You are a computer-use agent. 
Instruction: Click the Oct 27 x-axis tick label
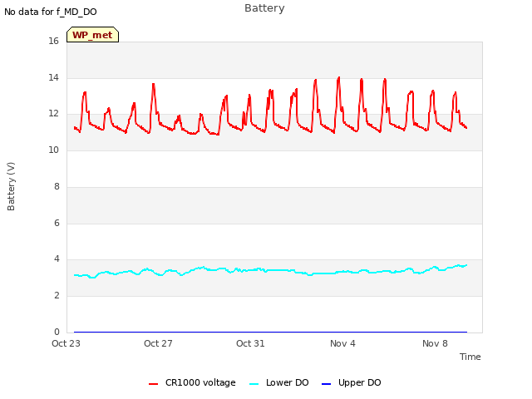pyautogui.click(x=158, y=343)
